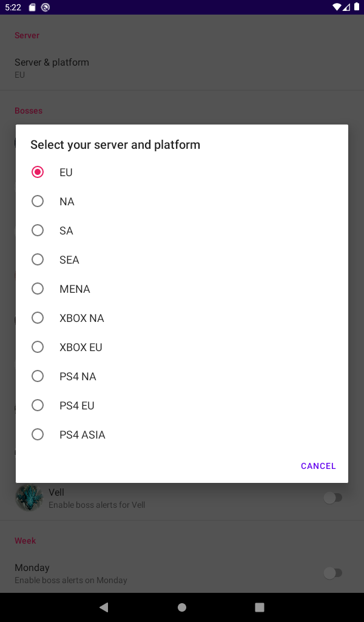Tap the Vell boss portrait icon
The height and width of the screenshot is (622, 364).
pyautogui.click(x=29, y=497)
